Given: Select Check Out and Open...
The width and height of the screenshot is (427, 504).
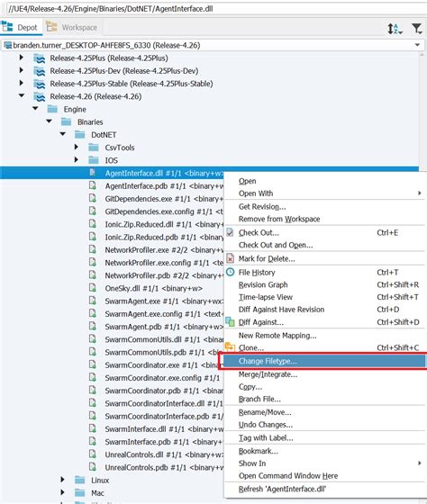Looking at the screenshot, I should (324, 245).
